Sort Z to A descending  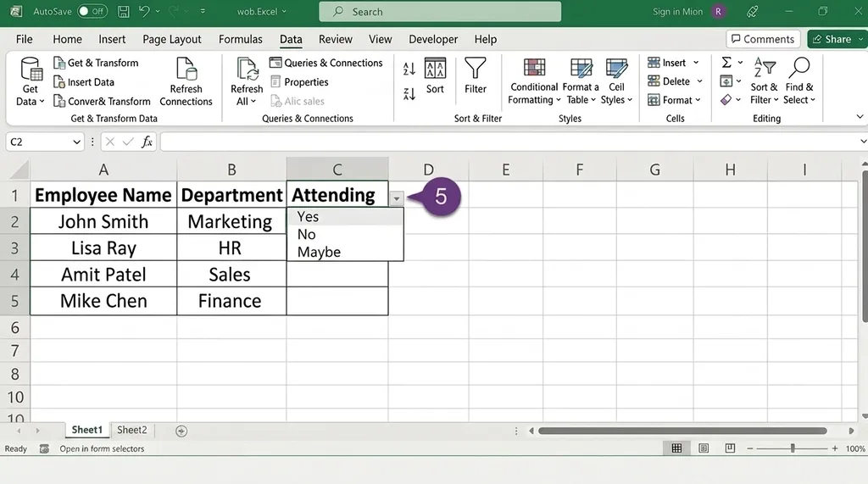coord(409,93)
